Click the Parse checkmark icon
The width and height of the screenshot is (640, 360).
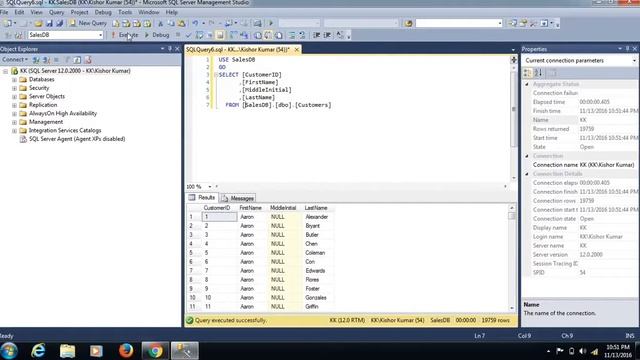click(x=188, y=36)
